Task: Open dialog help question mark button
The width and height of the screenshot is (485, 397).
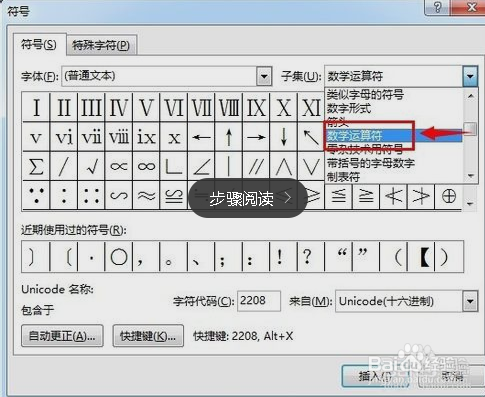Action: pos(437,7)
